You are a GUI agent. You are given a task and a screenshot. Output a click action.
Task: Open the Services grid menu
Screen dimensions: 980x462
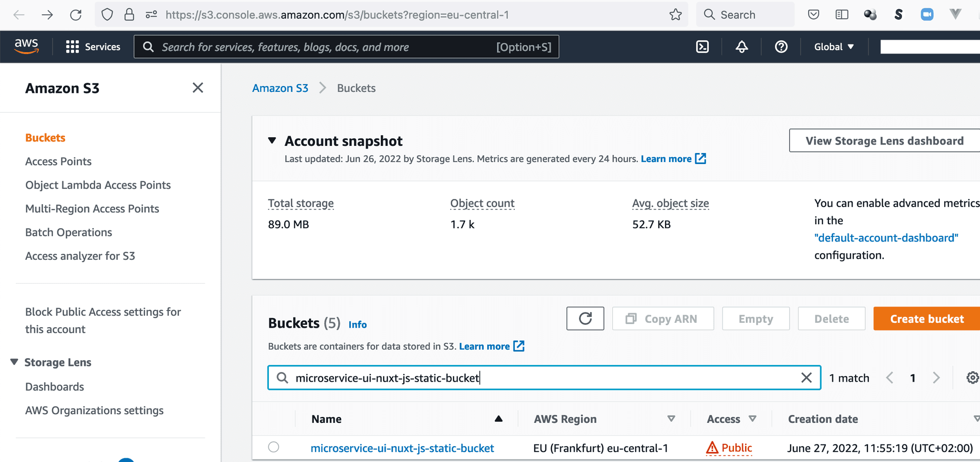[93, 47]
